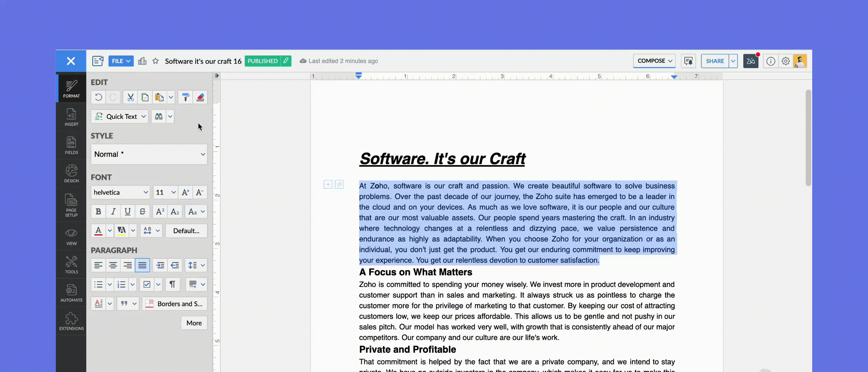Open Find and Replace binoculars

coord(159,116)
